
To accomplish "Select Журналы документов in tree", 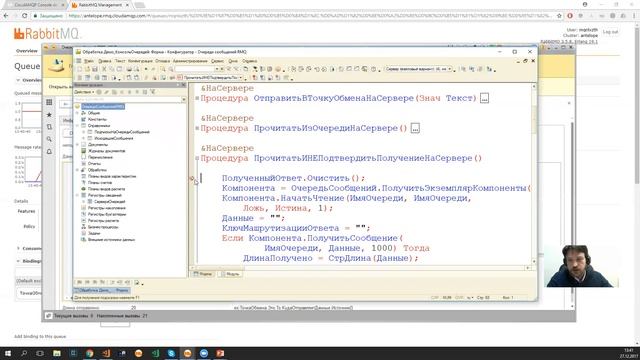I will (x=107, y=151).
